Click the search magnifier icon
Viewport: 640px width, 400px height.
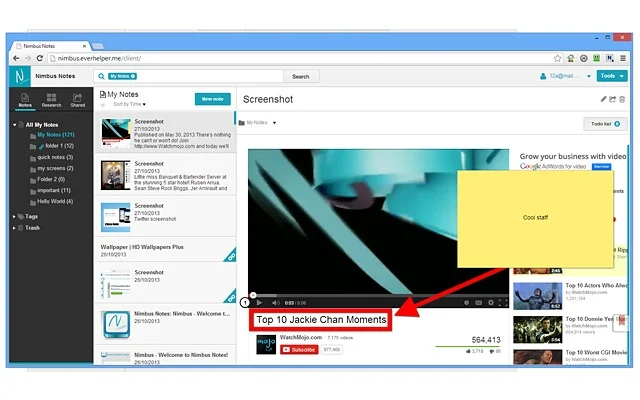click(101, 76)
